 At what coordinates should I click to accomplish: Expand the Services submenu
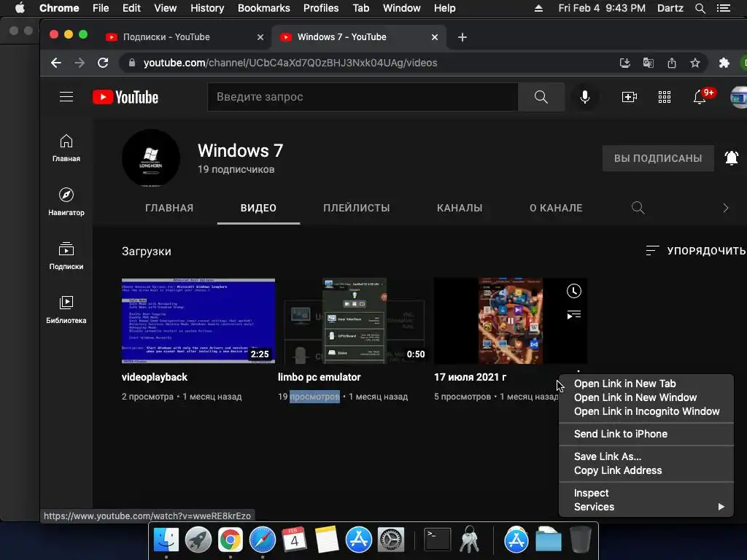tap(646, 507)
